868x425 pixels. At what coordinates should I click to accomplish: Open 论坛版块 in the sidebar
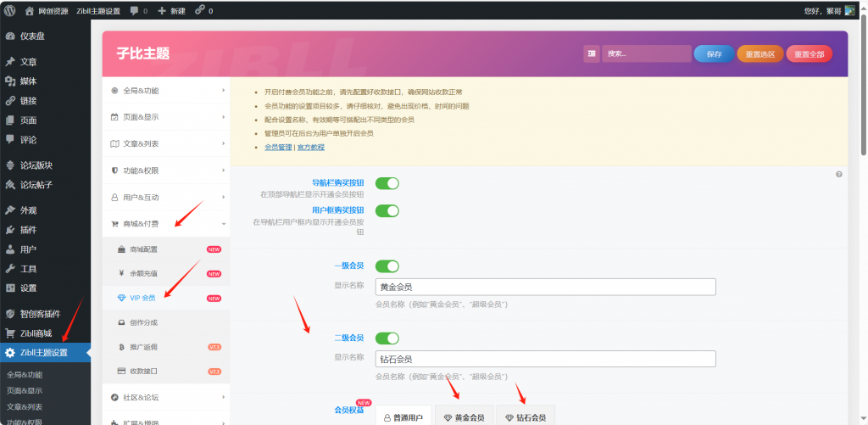point(46,165)
